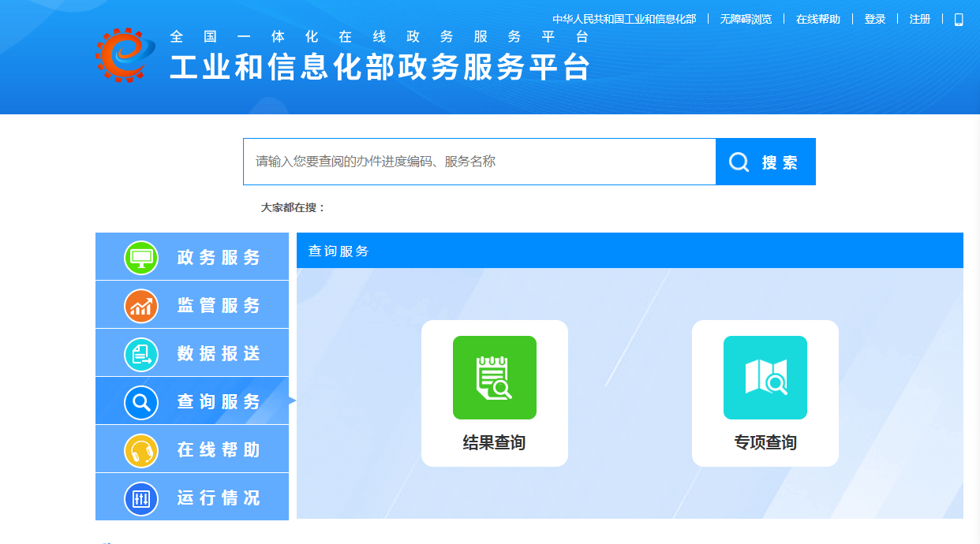Select 运行情况 in the left menu
This screenshot has height=544, width=980.
click(192, 497)
